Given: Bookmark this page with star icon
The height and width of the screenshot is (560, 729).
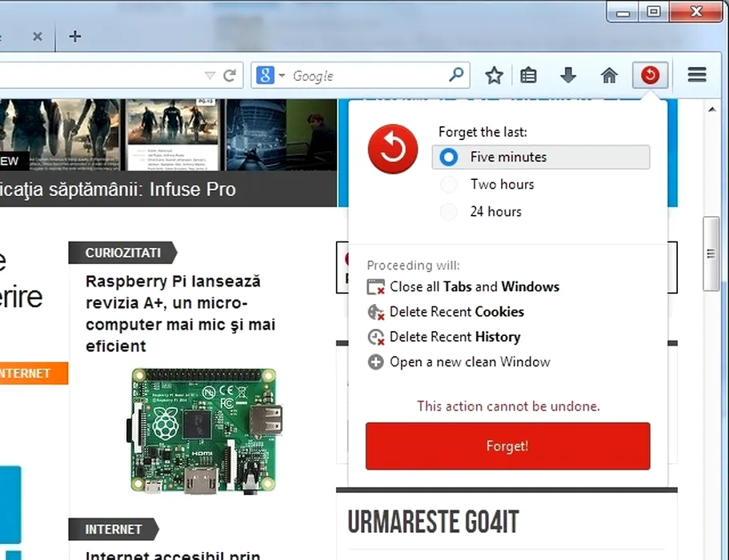Looking at the screenshot, I should click(494, 75).
